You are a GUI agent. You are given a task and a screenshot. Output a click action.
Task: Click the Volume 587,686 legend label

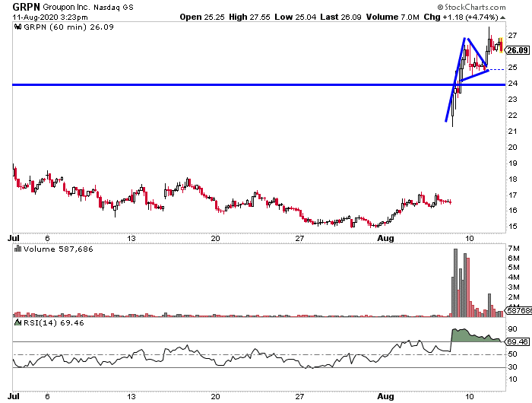[x=58, y=249]
